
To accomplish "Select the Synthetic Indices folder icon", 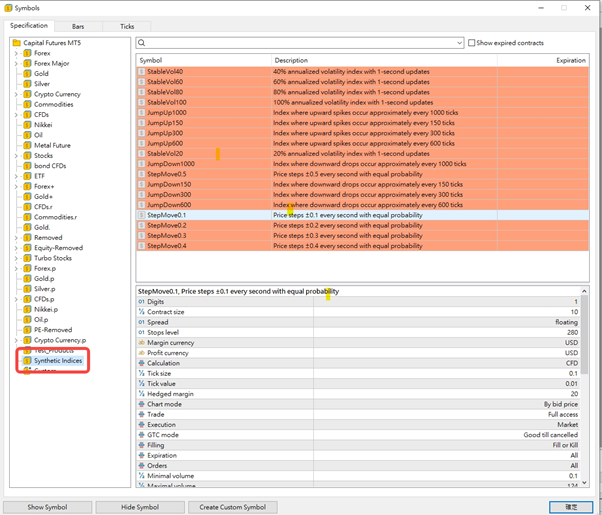I will [27, 360].
